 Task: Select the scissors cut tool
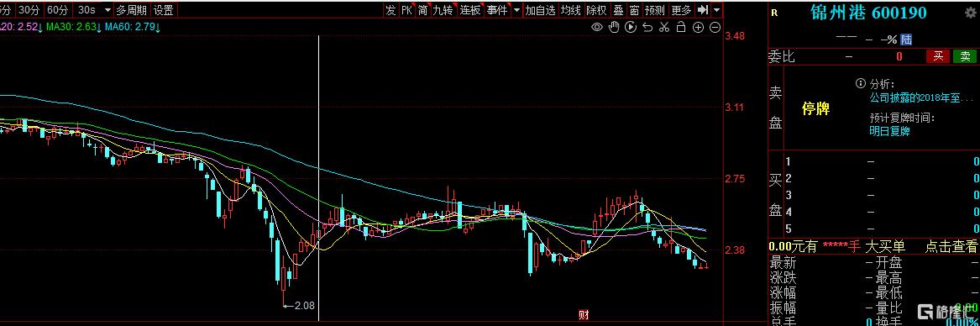coord(664,27)
